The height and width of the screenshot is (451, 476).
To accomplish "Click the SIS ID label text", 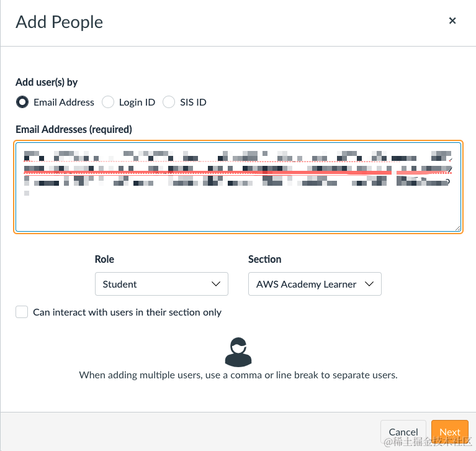I will (x=193, y=102).
